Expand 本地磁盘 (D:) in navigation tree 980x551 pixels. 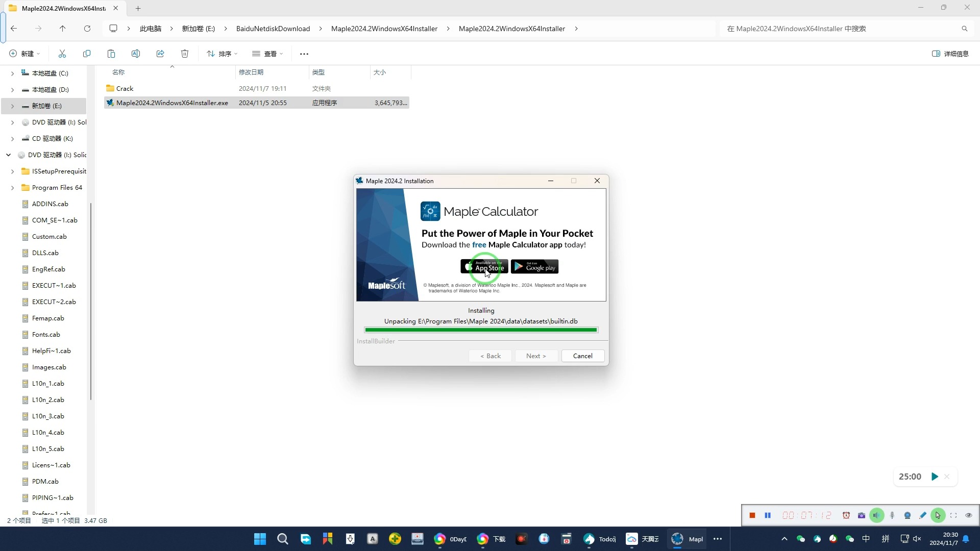(12, 90)
